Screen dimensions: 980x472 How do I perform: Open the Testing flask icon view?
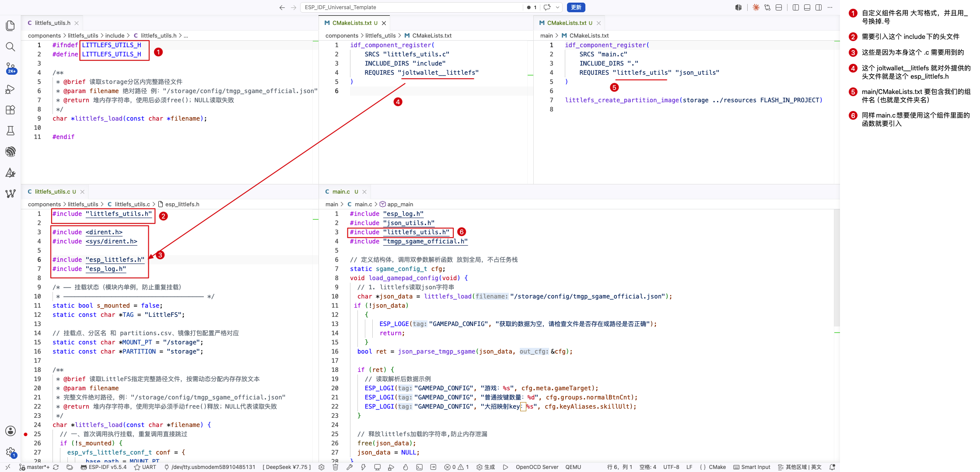[x=10, y=131]
